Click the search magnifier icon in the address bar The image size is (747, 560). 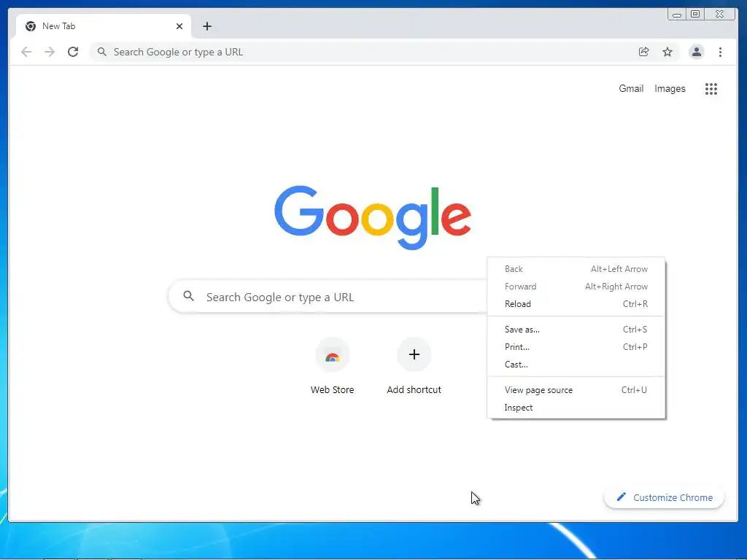click(101, 52)
